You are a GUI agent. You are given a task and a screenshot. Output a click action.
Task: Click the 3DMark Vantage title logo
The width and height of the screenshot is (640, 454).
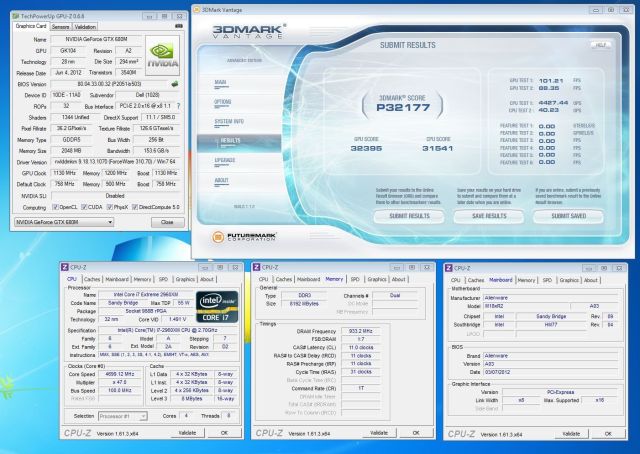coord(249,31)
